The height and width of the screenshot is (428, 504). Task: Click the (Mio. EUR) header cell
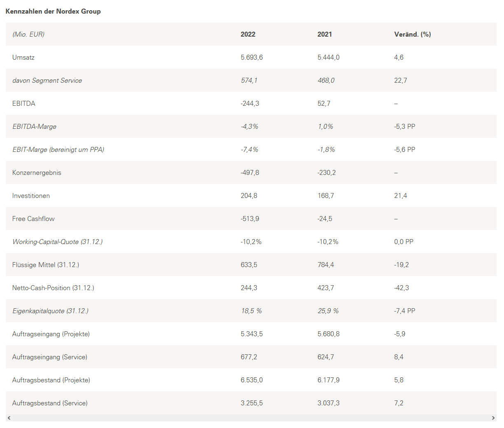coord(28,35)
